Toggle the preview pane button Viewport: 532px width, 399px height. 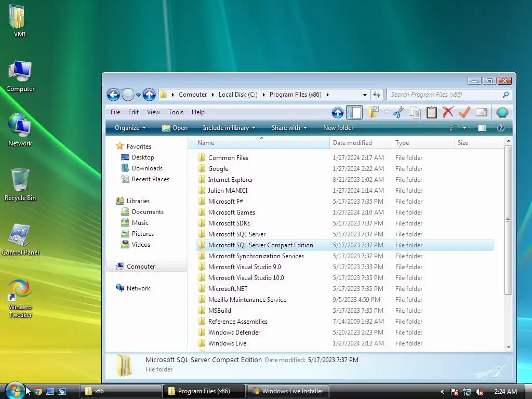tap(482, 128)
